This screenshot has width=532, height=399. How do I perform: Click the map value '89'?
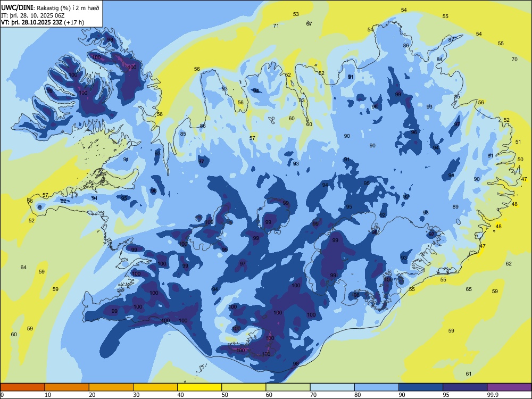pyautogui.click(x=455, y=206)
